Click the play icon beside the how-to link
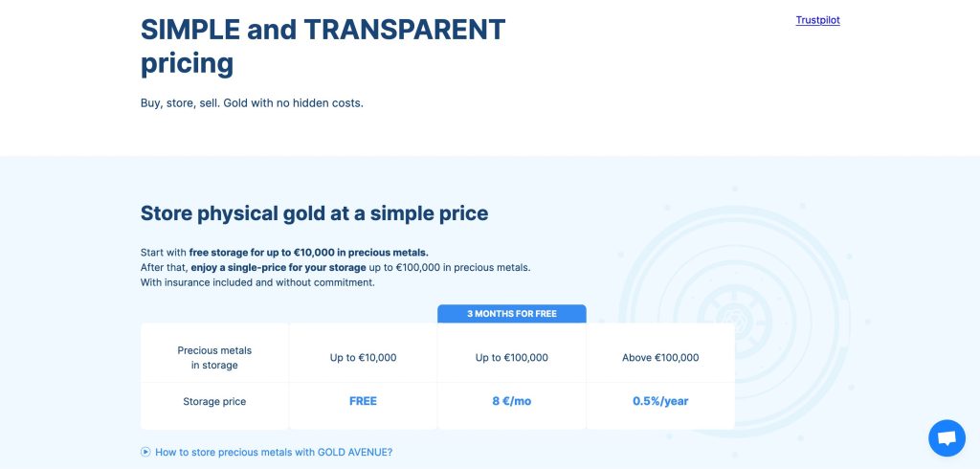Screen dimensions: 980x469 point(145,452)
